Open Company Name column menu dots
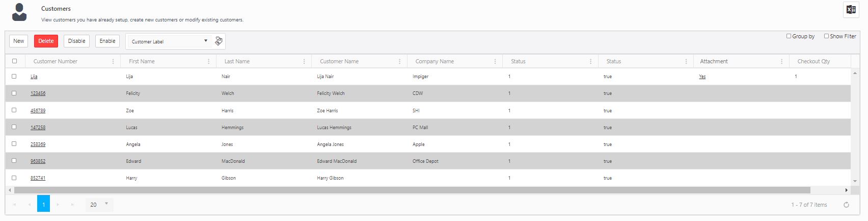This screenshot has height=221, width=868. pyautogui.click(x=495, y=61)
